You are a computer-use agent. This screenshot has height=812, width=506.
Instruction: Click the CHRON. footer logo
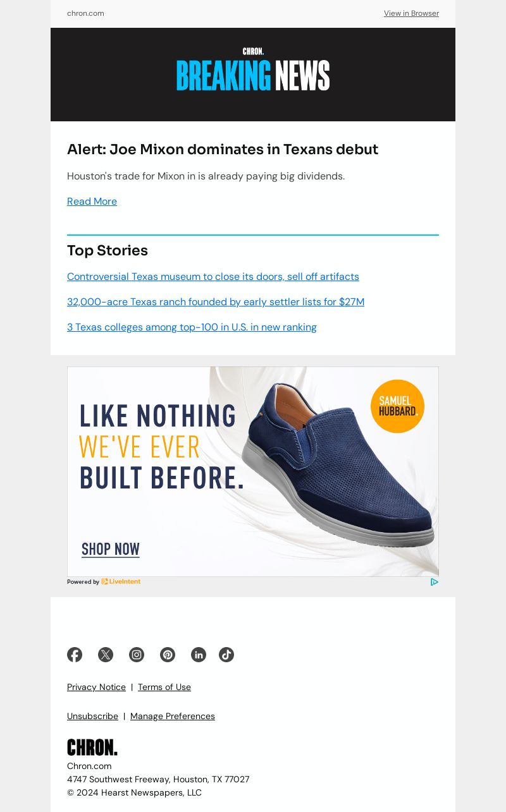92,748
